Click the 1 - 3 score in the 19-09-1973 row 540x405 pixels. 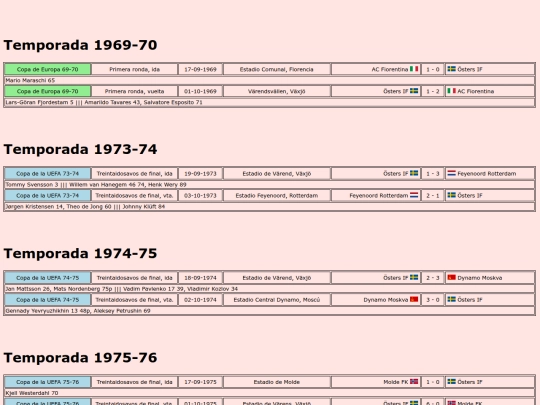(433, 174)
